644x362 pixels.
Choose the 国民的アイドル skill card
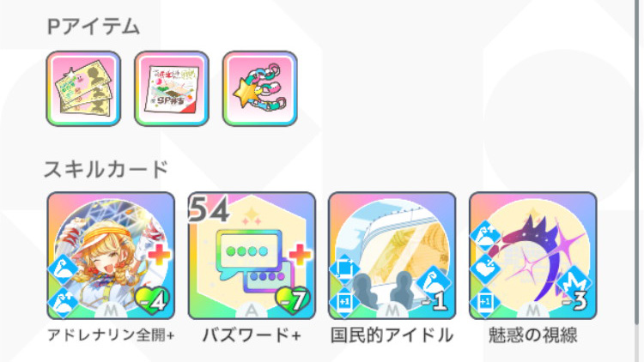tap(392, 256)
